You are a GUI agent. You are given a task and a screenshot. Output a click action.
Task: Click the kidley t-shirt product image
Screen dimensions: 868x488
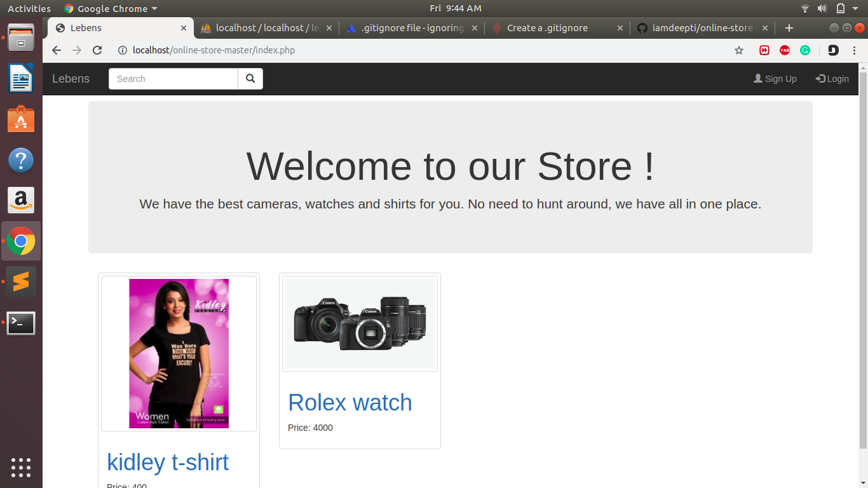pyautogui.click(x=179, y=353)
